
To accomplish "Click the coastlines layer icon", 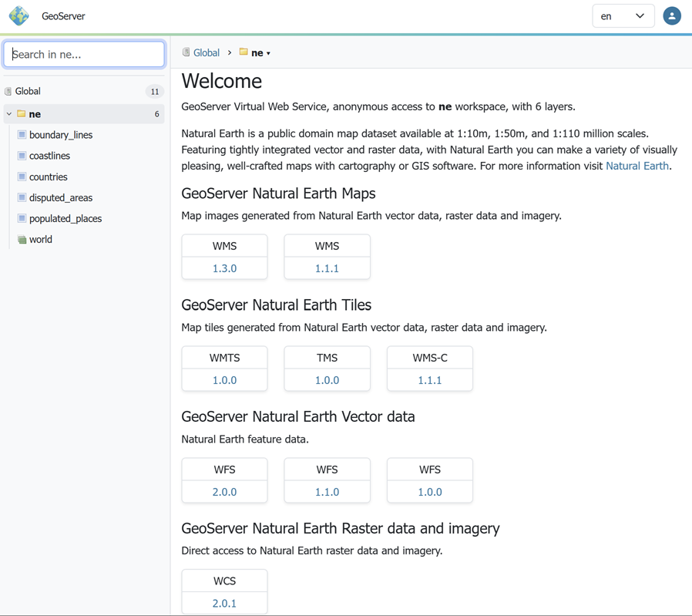I will point(22,156).
